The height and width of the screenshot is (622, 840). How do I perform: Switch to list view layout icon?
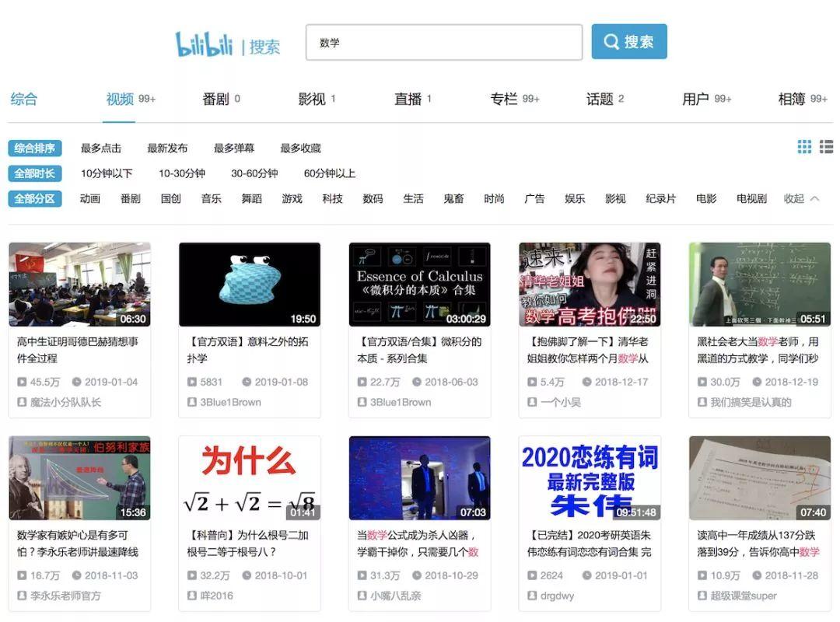pos(826,147)
